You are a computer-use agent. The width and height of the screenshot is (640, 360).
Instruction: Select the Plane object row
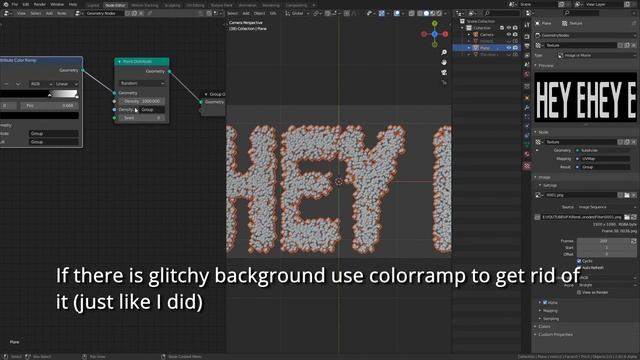pos(486,48)
